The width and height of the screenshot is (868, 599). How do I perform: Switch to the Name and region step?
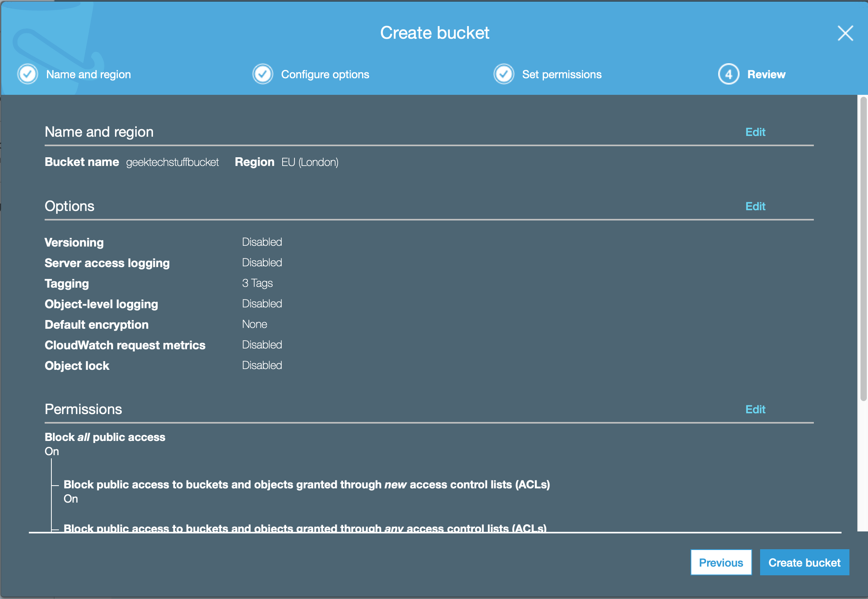(89, 74)
